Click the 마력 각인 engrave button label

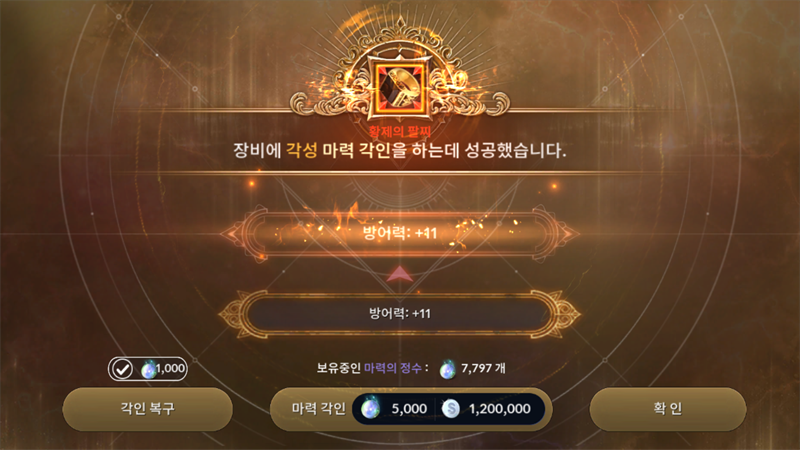tap(318, 409)
